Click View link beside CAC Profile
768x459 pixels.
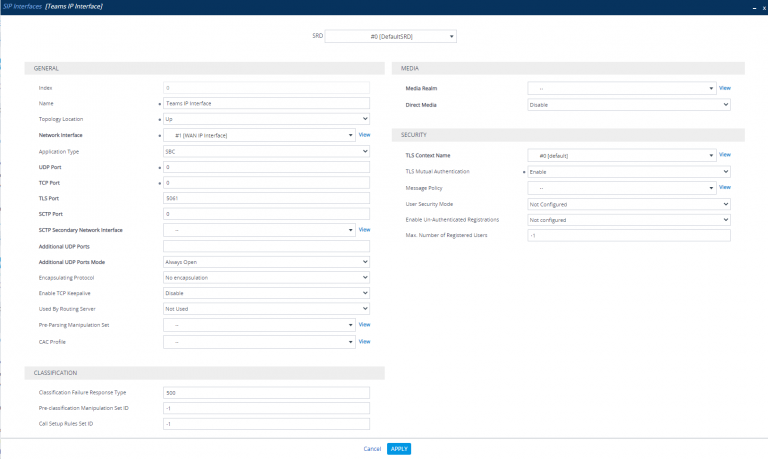pyautogui.click(x=365, y=341)
